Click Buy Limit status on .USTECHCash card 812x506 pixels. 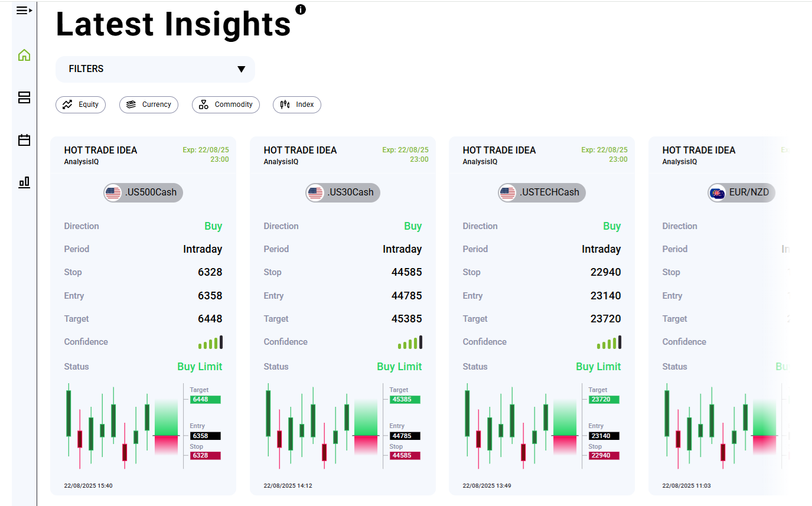(598, 366)
